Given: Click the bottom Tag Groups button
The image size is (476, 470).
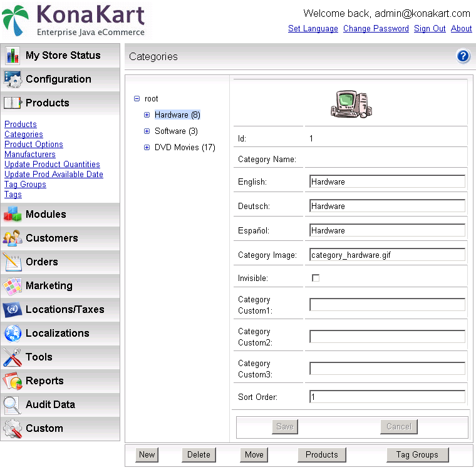Looking at the screenshot, I should tap(417, 454).
